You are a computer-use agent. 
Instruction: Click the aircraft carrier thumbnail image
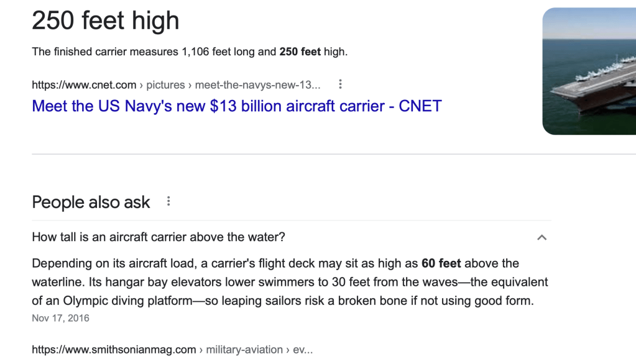click(589, 71)
